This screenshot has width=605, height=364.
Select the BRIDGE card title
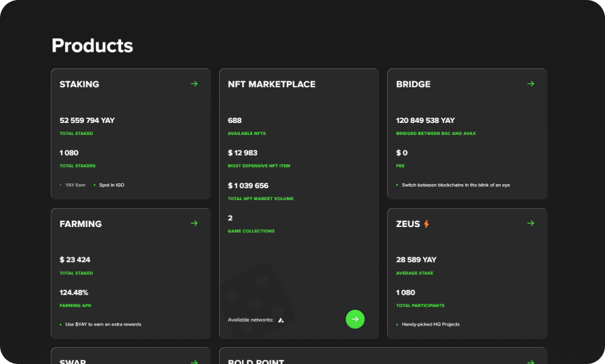[x=413, y=84]
